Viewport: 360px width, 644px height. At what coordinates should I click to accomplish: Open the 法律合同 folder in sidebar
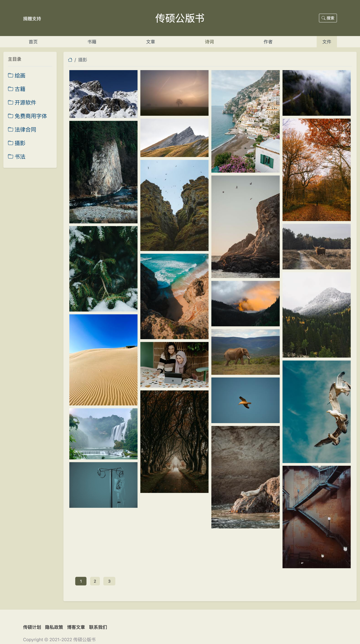22,130
